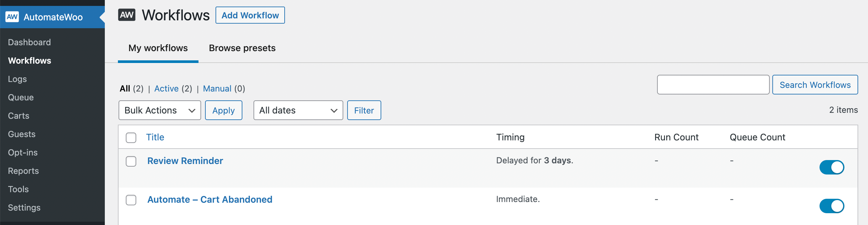
Task: Open the Logs page from sidebar
Action: pyautogui.click(x=17, y=79)
